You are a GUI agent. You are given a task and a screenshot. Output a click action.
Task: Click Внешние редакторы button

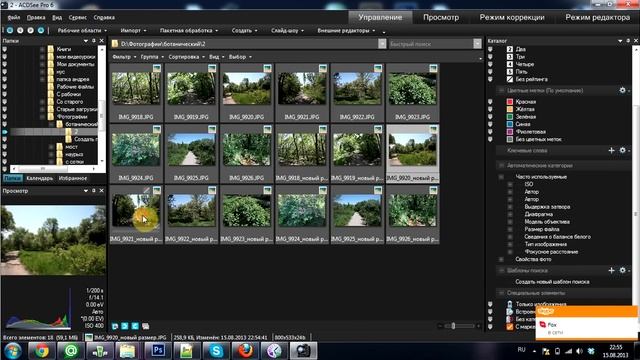click(x=346, y=30)
